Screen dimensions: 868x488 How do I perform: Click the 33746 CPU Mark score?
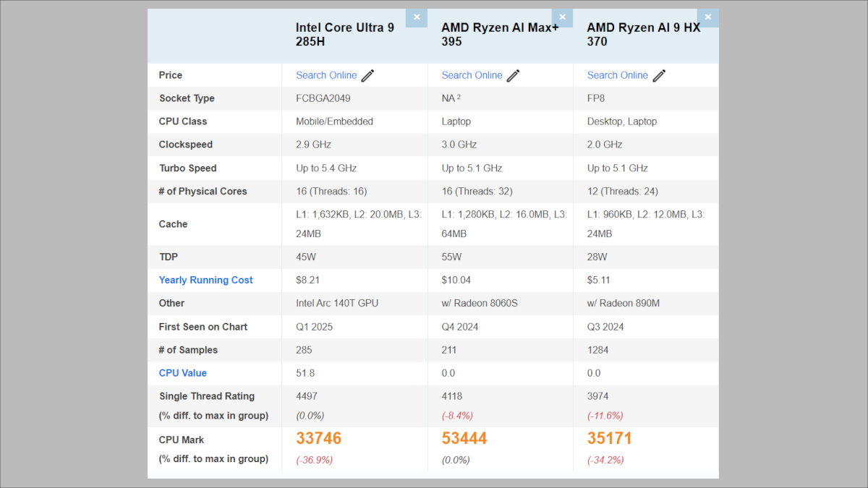click(319, 437)
